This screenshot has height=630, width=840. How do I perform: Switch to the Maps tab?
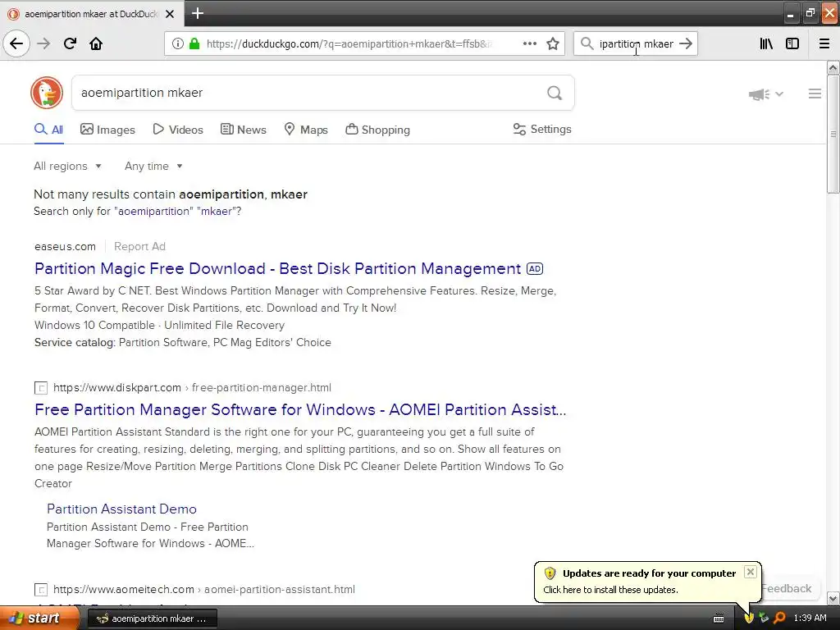pos(306,130)
